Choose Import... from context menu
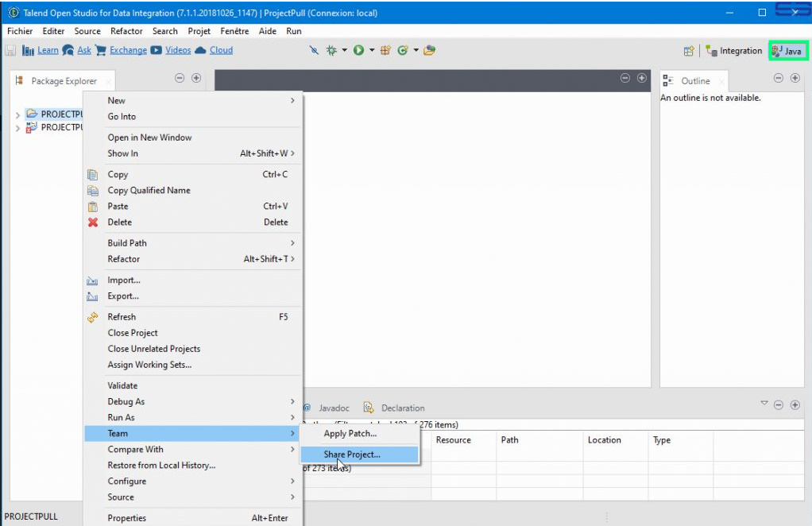 point(192,280)
